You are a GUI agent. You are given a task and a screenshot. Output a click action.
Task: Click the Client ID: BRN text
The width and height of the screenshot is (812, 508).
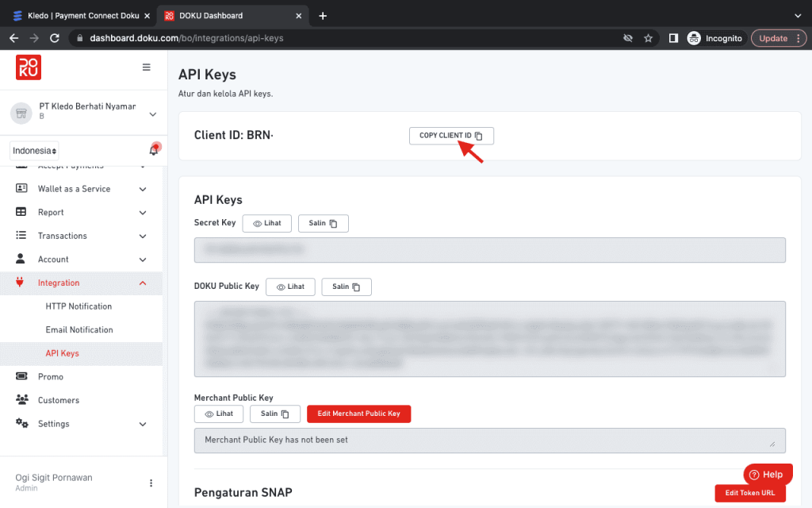[x=234, y=135]
